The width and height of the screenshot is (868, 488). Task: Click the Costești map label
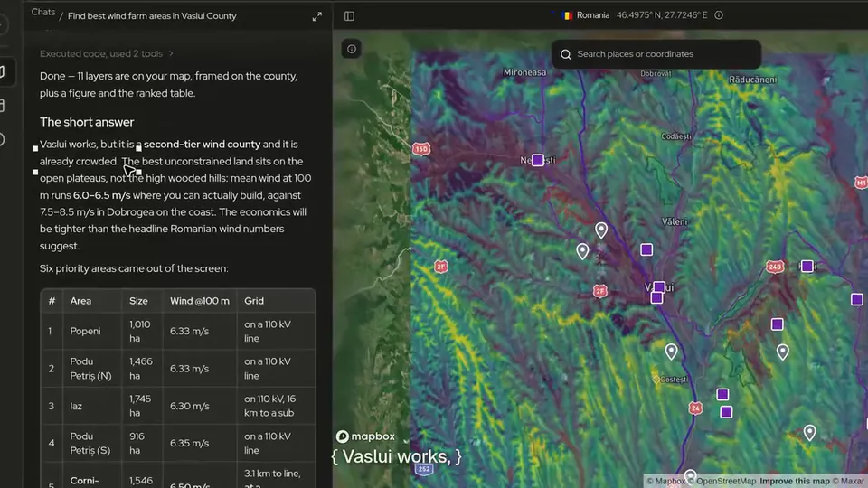point(674,380)
